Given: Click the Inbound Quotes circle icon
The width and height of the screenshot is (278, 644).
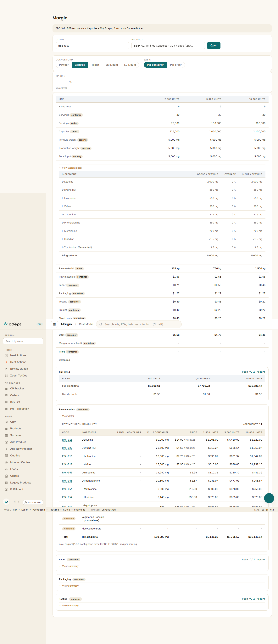Looking at the screenshot, I should pos(7,462).
